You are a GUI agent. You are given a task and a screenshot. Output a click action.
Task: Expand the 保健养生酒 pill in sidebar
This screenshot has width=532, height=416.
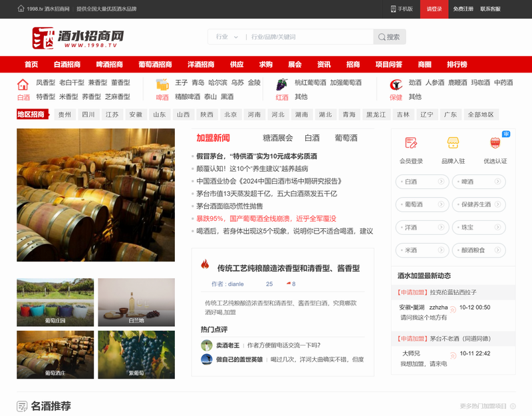tap(478, 204)
